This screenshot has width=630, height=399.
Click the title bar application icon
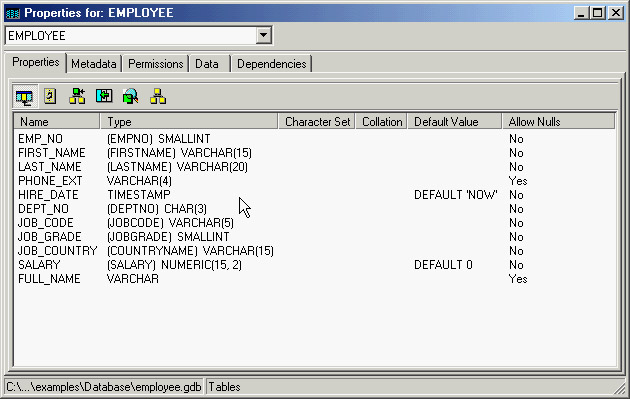pos(13,13)
